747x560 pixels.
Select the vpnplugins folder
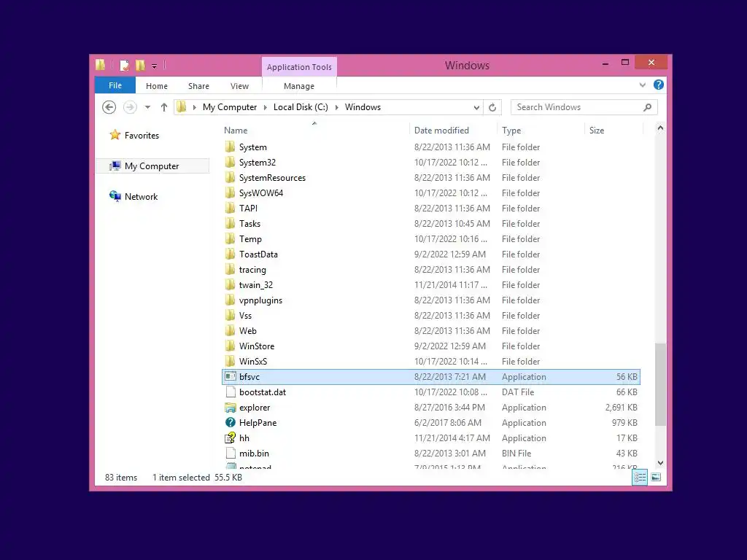coord(260,300)
